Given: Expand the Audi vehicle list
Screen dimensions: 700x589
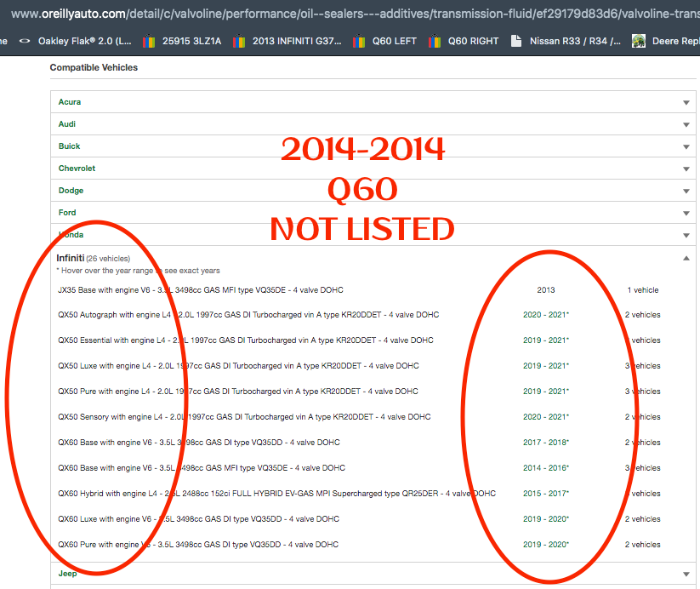Looking at the screenshot, I should tap(686, 124).
